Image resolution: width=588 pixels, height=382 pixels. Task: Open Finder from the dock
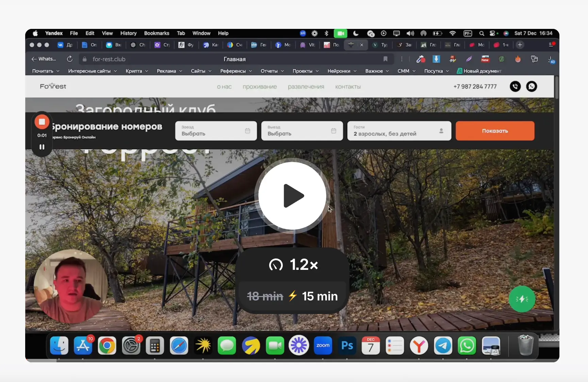click(x=59, y=346)
